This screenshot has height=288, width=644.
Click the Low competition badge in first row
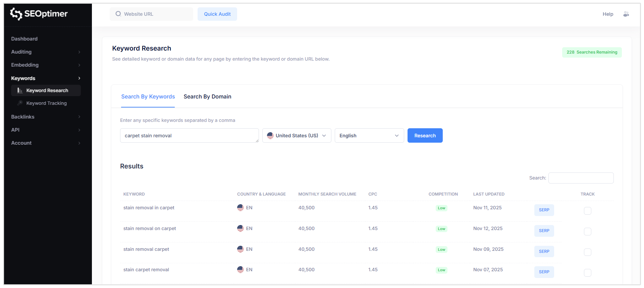(x=441, y=208)
